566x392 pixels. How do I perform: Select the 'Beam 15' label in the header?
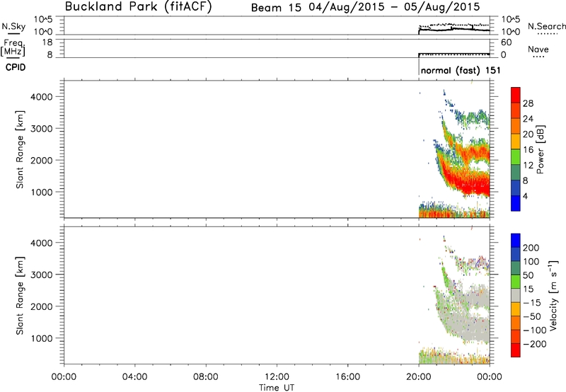click(x=276, y=8)
